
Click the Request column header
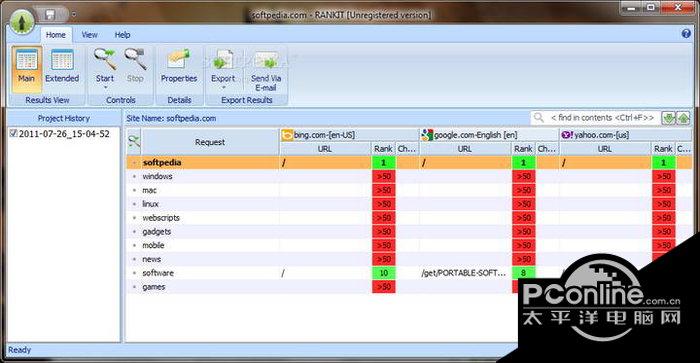tap(210, 142)
